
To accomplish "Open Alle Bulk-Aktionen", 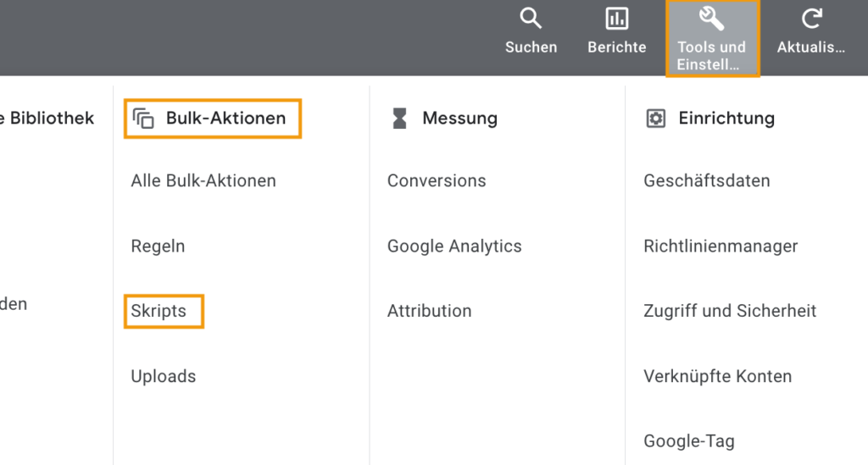I will (203, 180).
